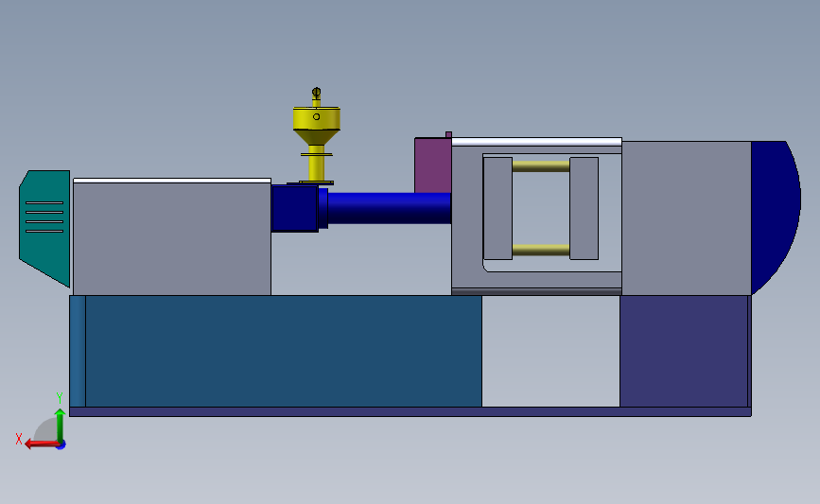Select the large teal-blue base cabinet
This screenshot has height=504, width=820.
pyautogui.click(x=284, y=352)
